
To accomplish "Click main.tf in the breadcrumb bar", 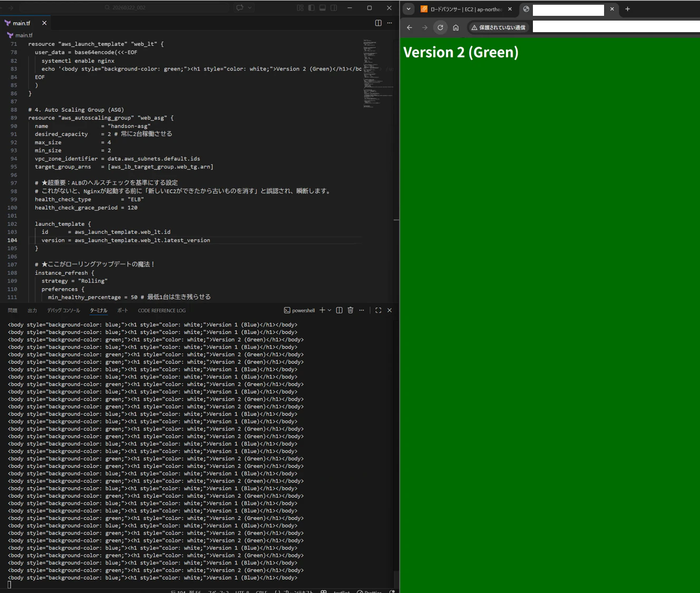I will [x=24, y=35].
